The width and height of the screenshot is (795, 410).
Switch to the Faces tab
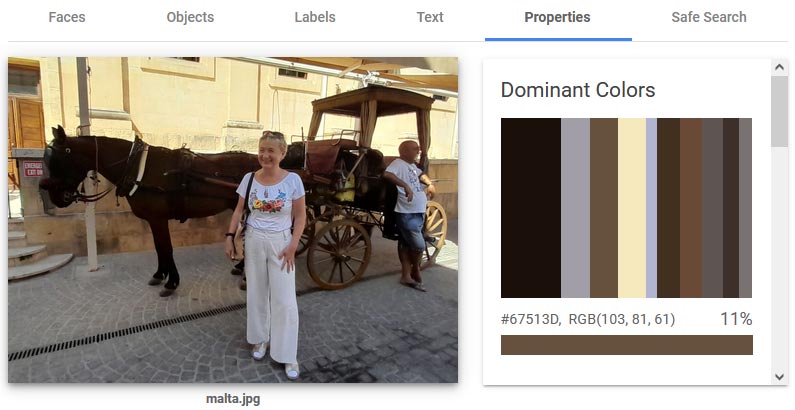click(67, 17)
